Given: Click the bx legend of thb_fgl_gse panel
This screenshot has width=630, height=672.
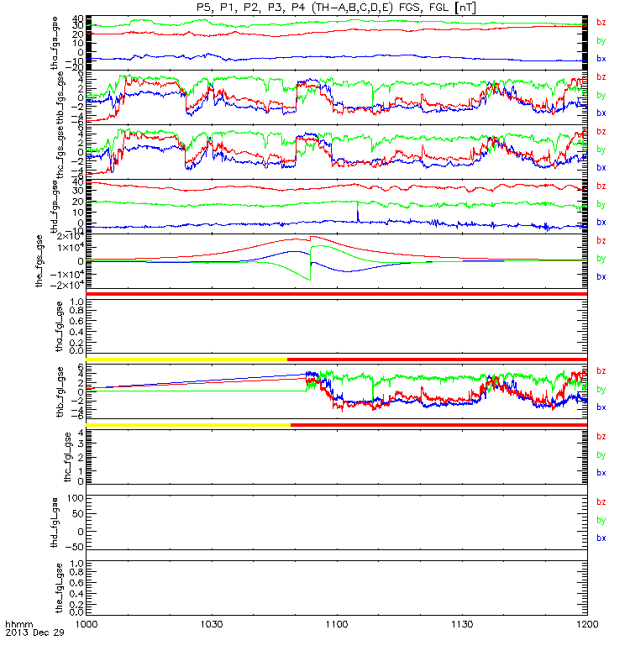Looking at the screenshot, I should [601, 407].
